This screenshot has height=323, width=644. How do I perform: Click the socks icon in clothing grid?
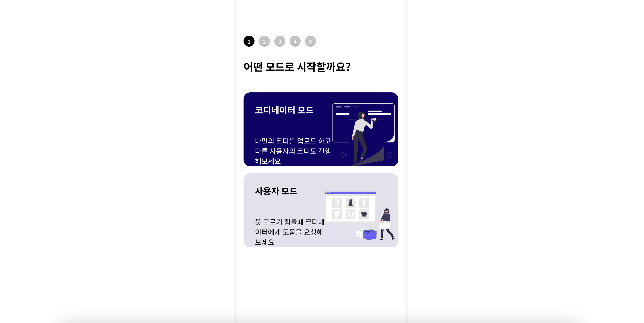(351, 214)
